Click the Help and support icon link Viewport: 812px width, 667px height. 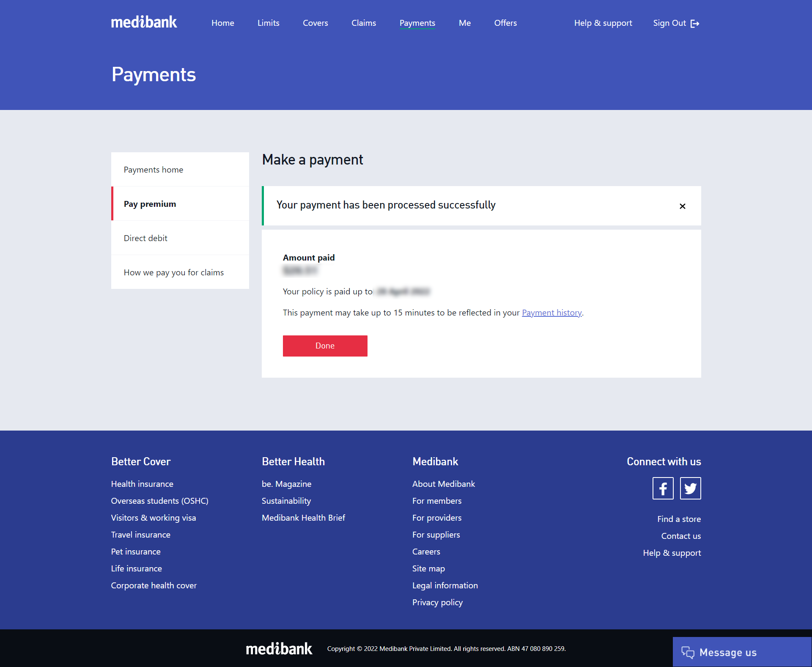coord(603,23)
